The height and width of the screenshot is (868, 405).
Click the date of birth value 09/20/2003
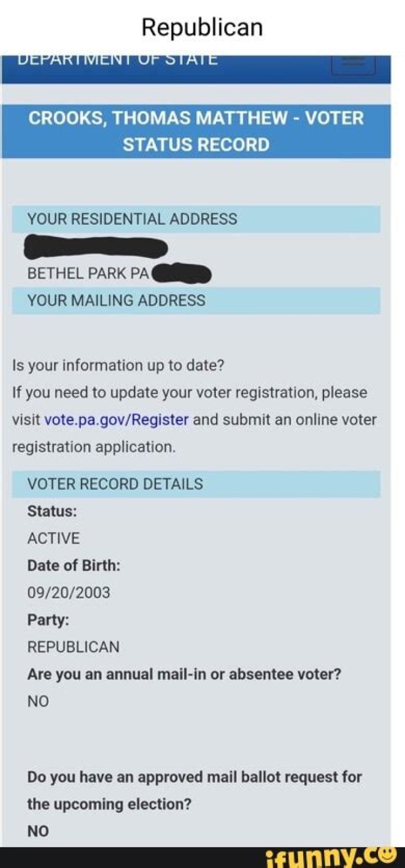point(69,593)
